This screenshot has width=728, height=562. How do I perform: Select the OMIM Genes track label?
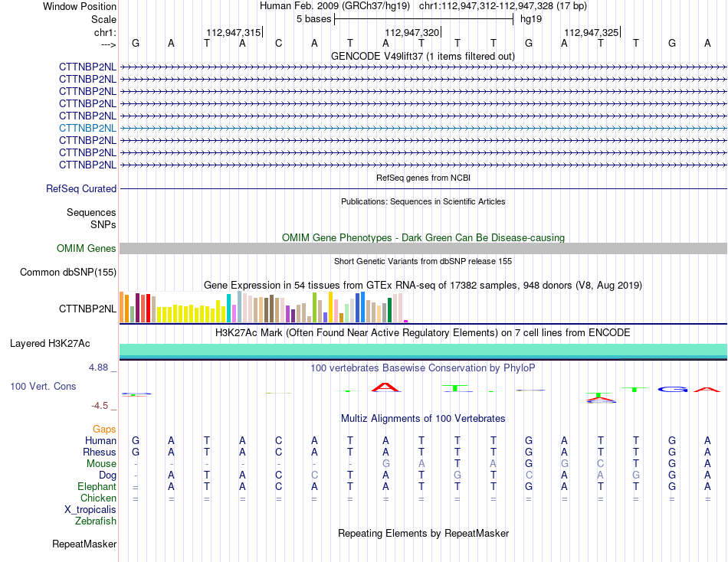click(86, 248)
